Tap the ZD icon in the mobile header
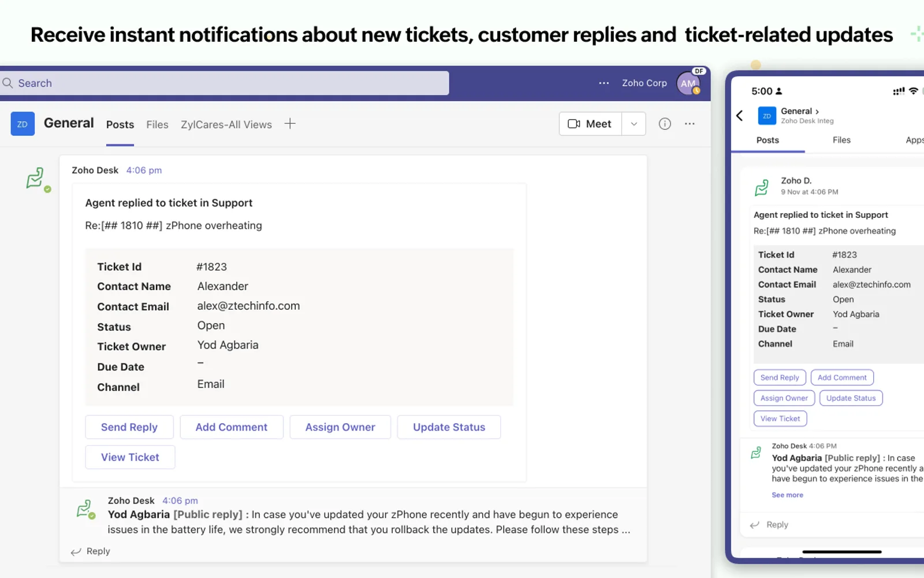Screen dimensions: 924x578 point(767,116)
